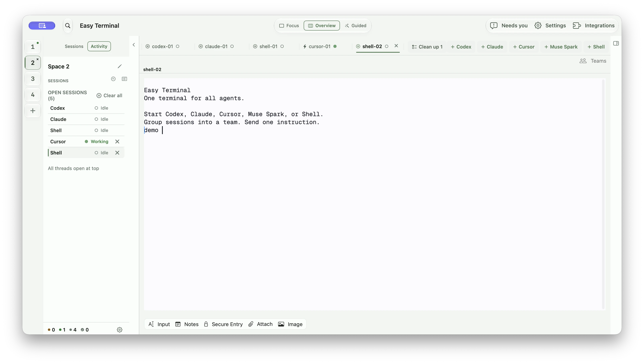Select space 2 in the rail
Image resolution: width=644 pixels, height=364 pixels.
[x=33, y=63]
